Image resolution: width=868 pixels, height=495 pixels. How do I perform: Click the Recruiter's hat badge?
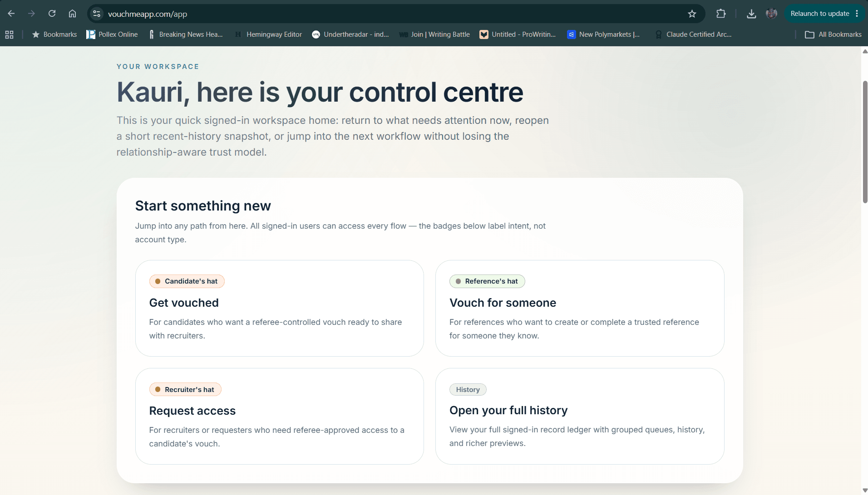185,389
